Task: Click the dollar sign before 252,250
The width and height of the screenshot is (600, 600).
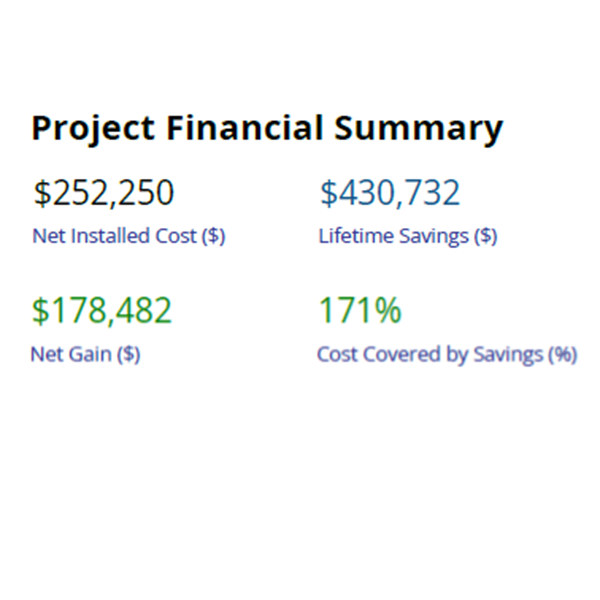Action: pos(41,193)
